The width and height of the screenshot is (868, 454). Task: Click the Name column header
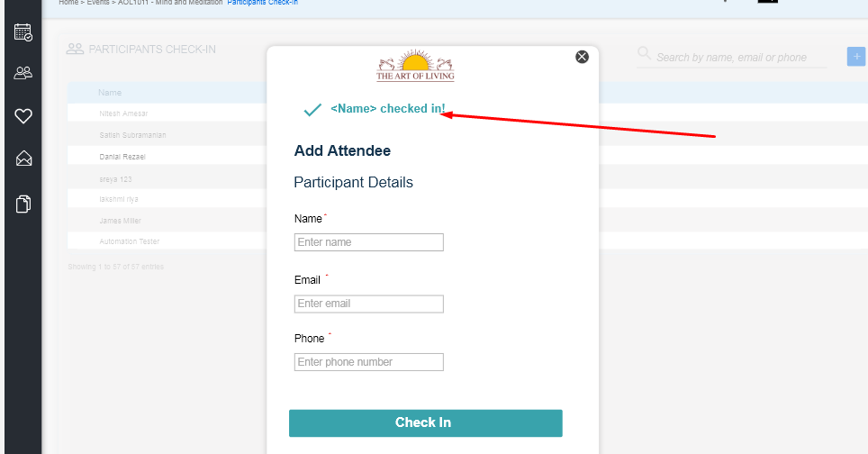(110, 93)
